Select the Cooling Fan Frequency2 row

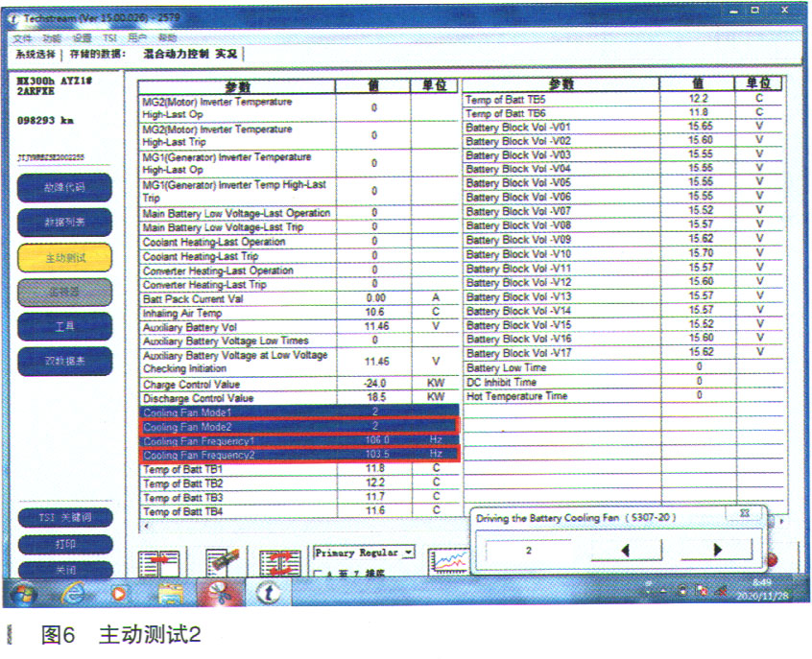pos(299,455)
